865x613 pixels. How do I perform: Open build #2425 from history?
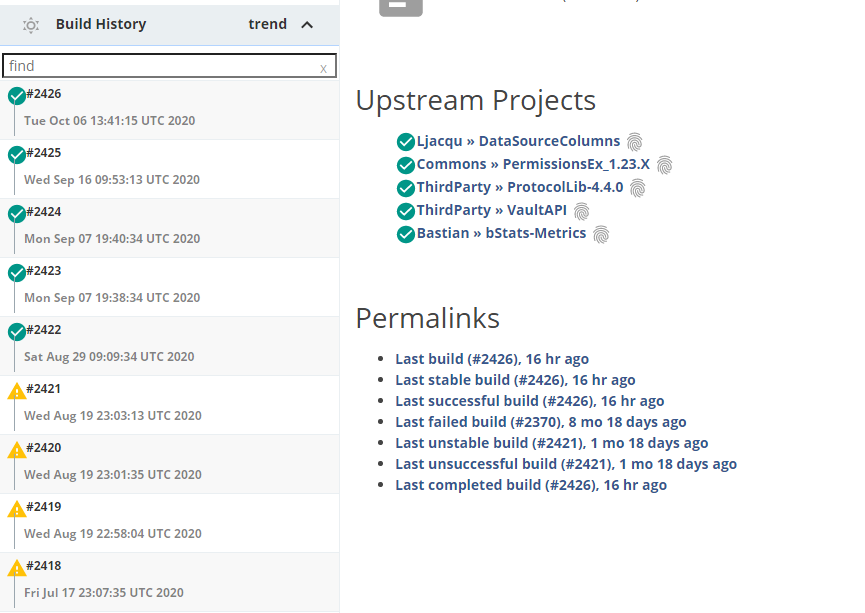point(44,153)
